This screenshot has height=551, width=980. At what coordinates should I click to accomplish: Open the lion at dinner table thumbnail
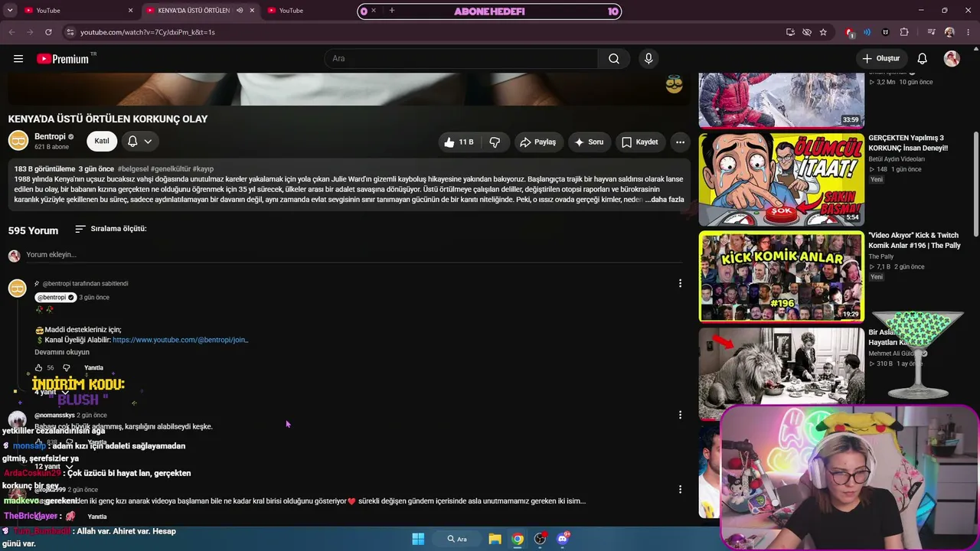tap(782, 373)
